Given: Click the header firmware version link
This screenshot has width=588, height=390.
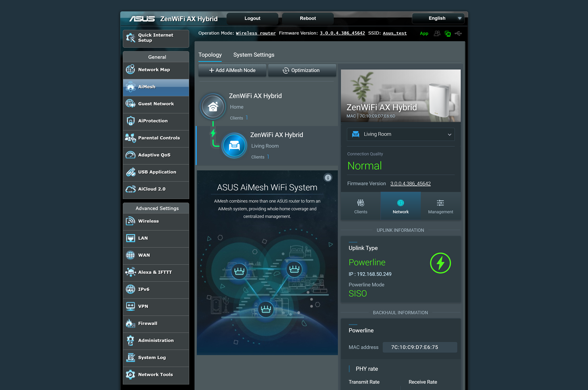Looking at the screenshot, I should (x=342, y=33).
